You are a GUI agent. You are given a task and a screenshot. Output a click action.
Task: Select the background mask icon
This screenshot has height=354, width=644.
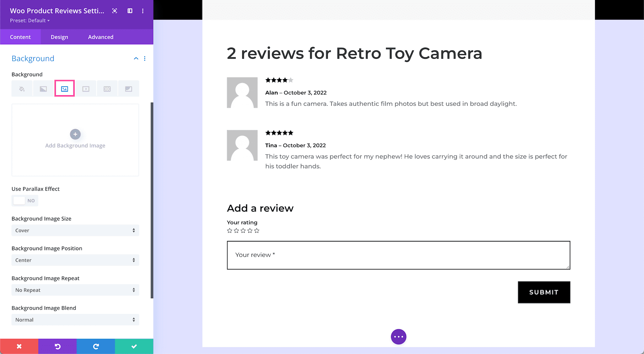pos(128,89)
